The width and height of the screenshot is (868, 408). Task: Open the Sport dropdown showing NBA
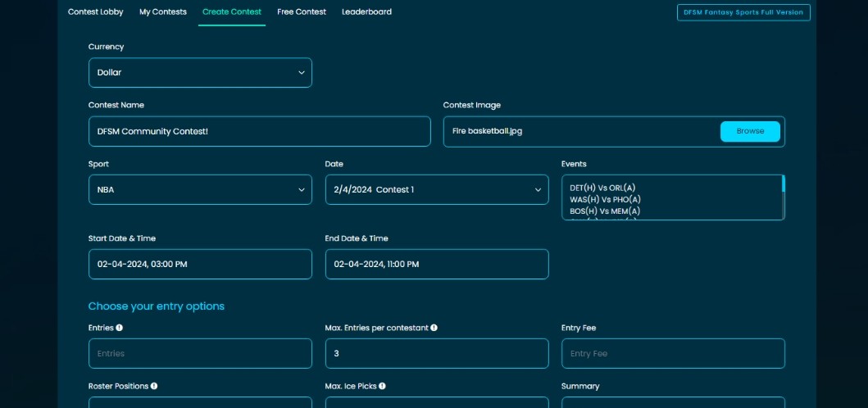pos(200,190)
